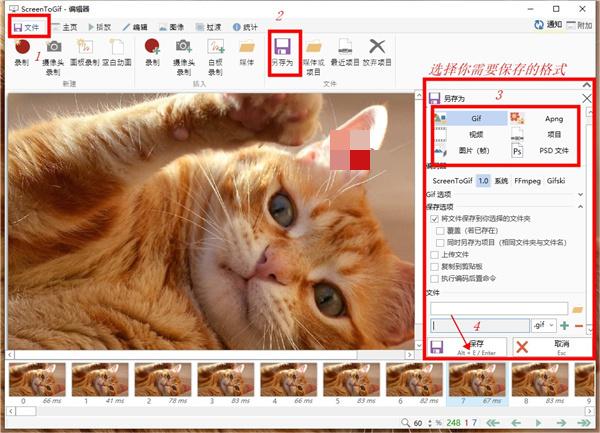
Task: Click the 保存 save button
Action: coord(467,347)
